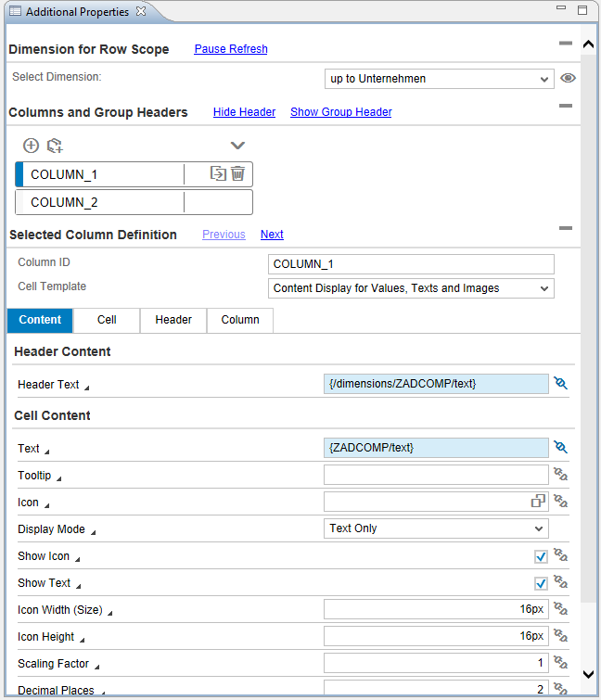
Task: Open the Icon field browse button
Action: point(538,502)
